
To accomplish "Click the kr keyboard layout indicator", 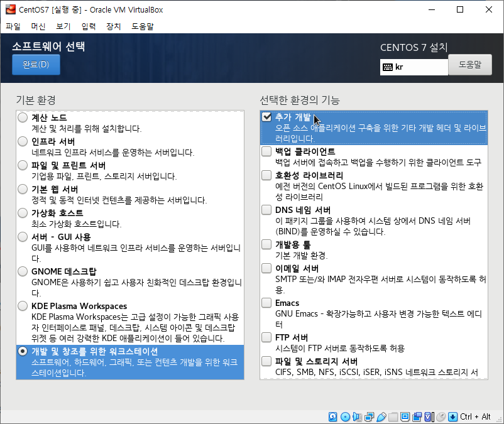I will point(414,67).
